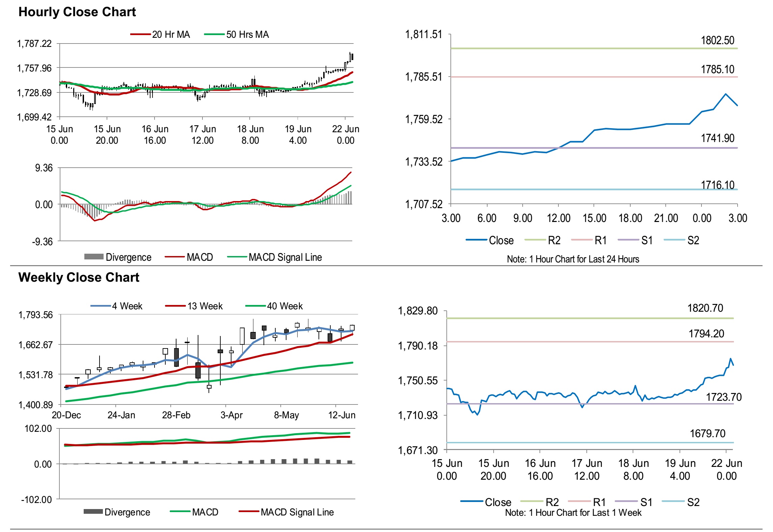Click the 20 Hr MA red legend line

140,34
